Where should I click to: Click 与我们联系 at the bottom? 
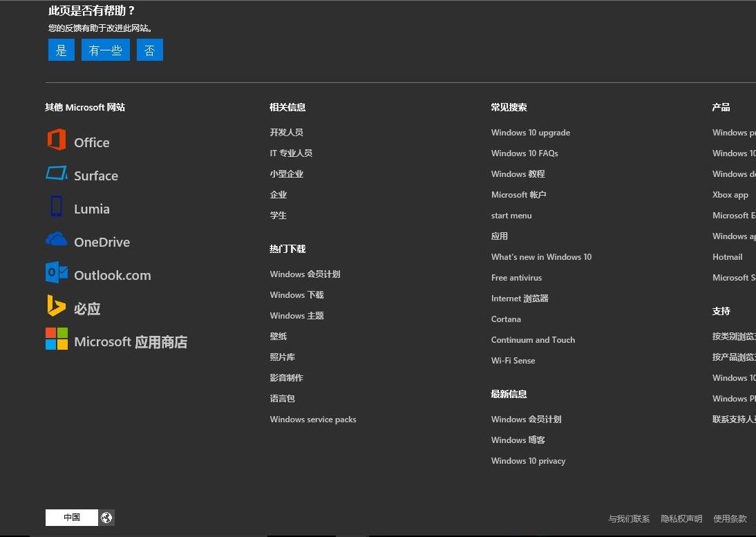point(628,518)
